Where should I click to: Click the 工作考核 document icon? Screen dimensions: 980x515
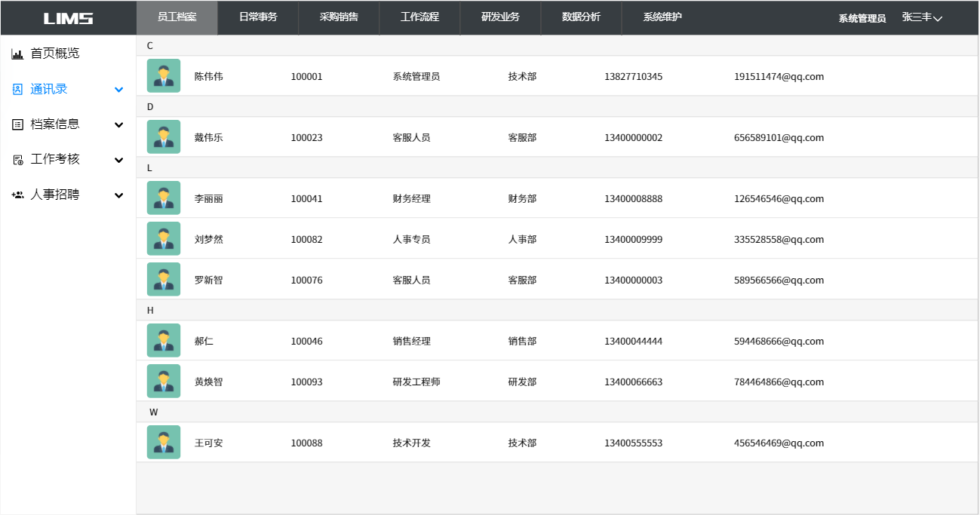(x=17, y=160)
